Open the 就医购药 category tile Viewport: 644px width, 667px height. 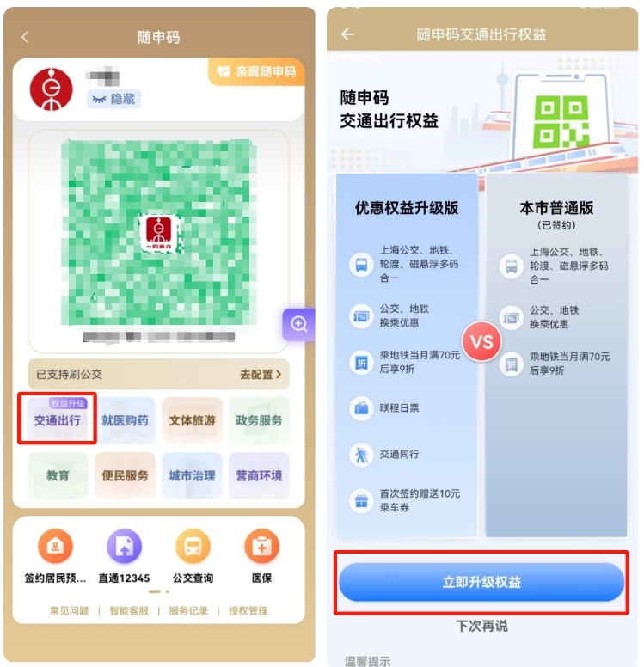125,419
